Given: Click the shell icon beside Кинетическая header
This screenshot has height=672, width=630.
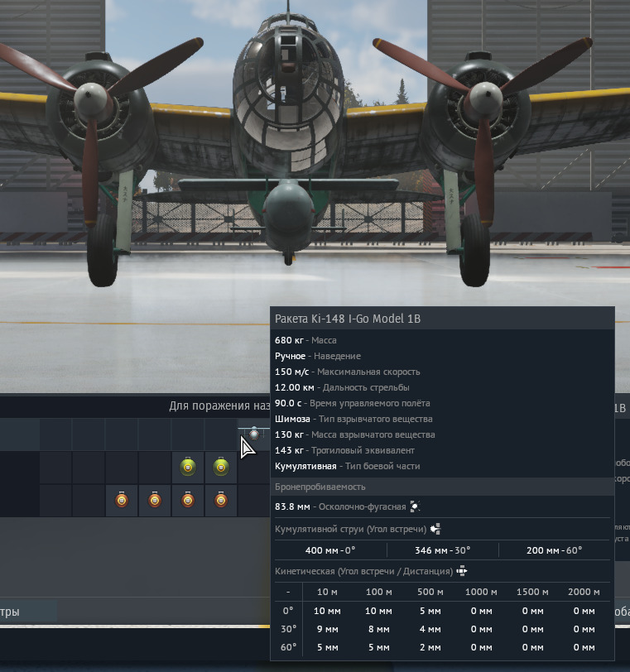Looking at the screenshot, I should pyautogui.click(x=462, y=571).
